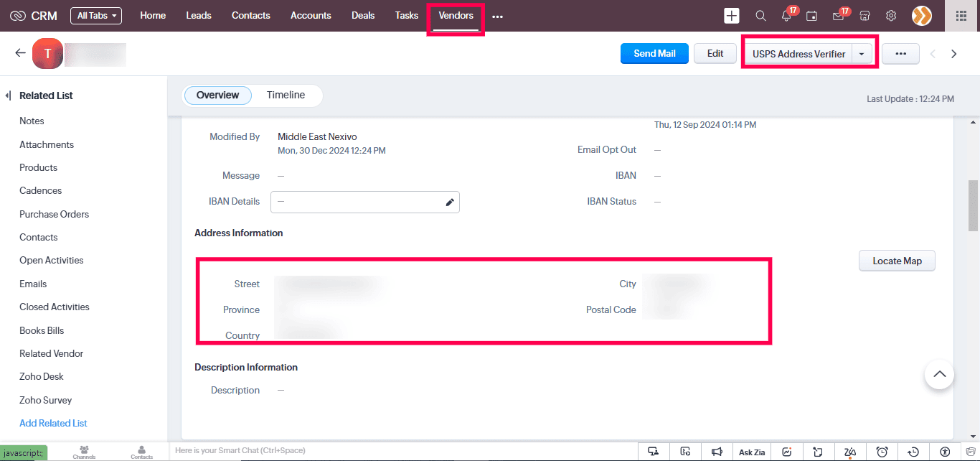Switch to the Leads tab
The image size is (980, 461).
199,15
